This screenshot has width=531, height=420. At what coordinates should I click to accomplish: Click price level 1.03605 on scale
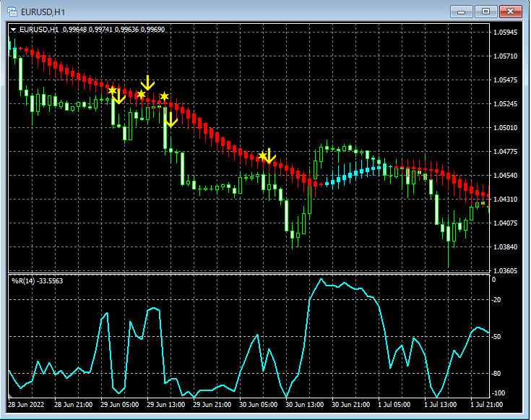(506, 270)
